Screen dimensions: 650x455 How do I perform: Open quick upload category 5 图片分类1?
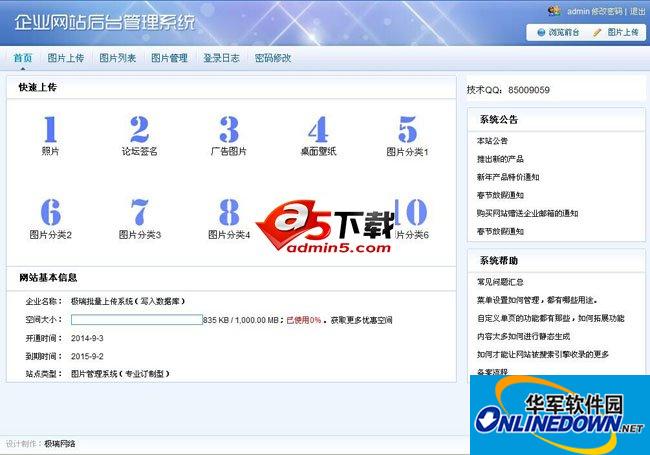(x=407, y=136)
